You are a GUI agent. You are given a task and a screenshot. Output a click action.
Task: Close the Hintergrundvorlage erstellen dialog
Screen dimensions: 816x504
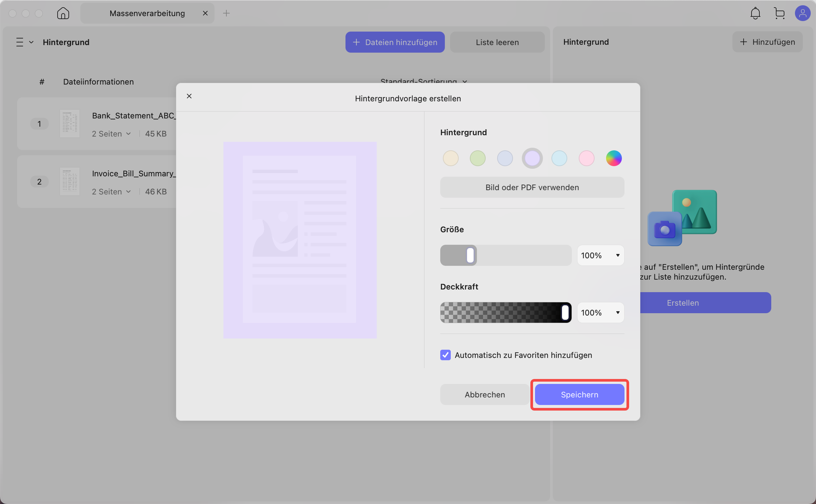(x=189, y=96)
